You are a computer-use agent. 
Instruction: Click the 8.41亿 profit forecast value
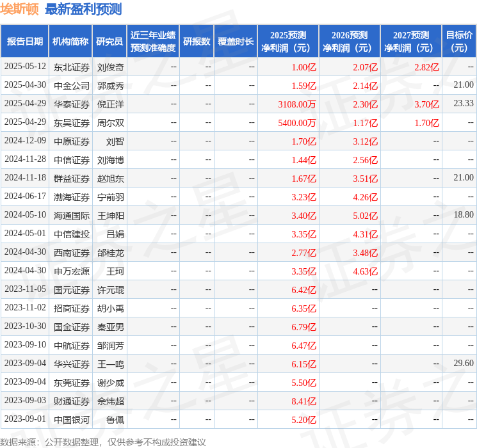(x=304, y=401)
